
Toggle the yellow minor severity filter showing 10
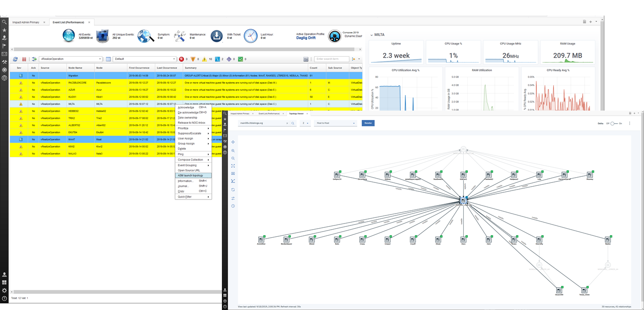204,59
